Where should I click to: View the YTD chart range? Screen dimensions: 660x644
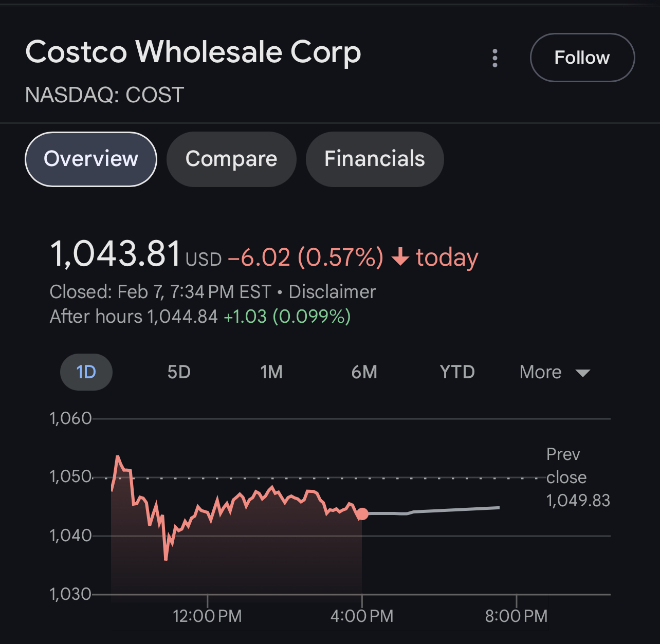[457, 372]
